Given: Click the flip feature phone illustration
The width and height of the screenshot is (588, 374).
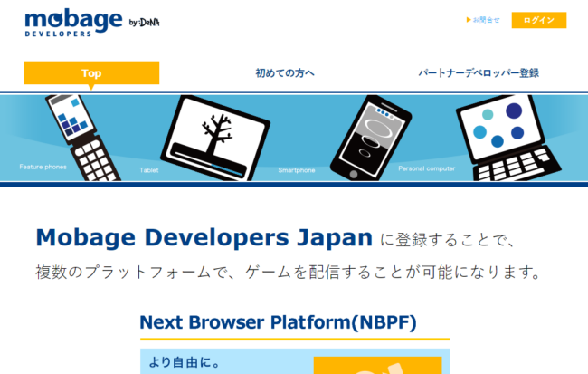Looking at the screenshot, I should 81,136.
